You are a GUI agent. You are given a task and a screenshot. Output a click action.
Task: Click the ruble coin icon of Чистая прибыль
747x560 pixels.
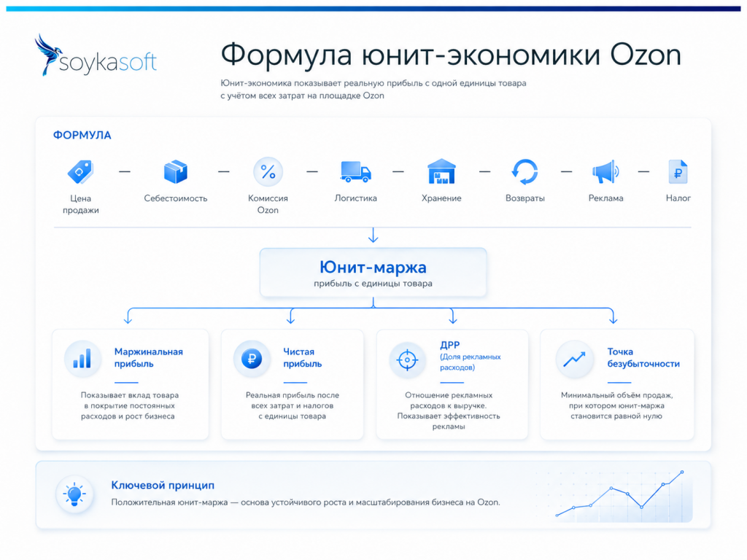pos(252,358)
